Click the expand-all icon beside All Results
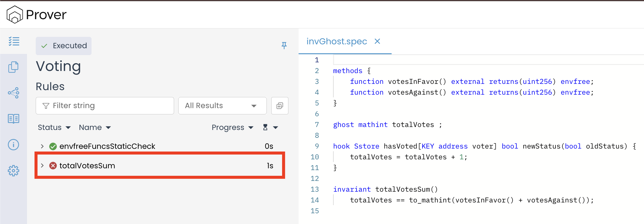The image size is (644, 224). [280, 106]
